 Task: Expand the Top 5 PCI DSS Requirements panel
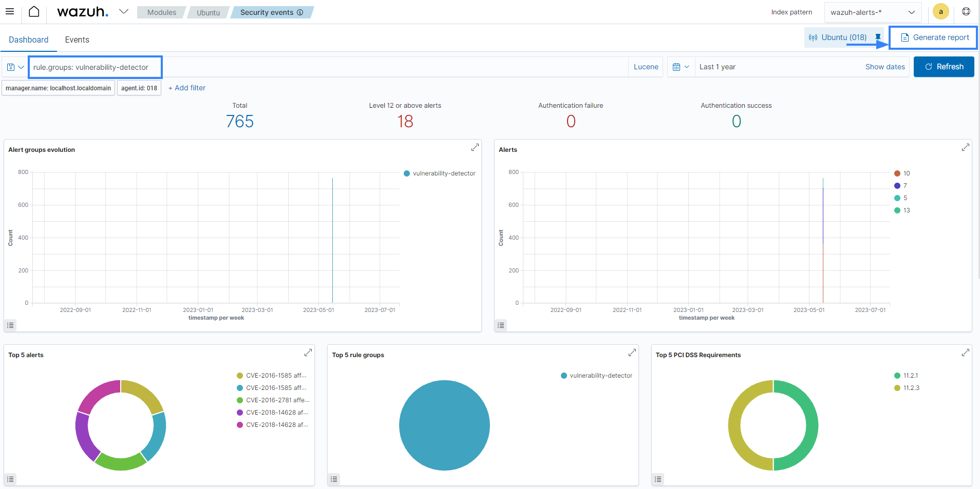965,353
